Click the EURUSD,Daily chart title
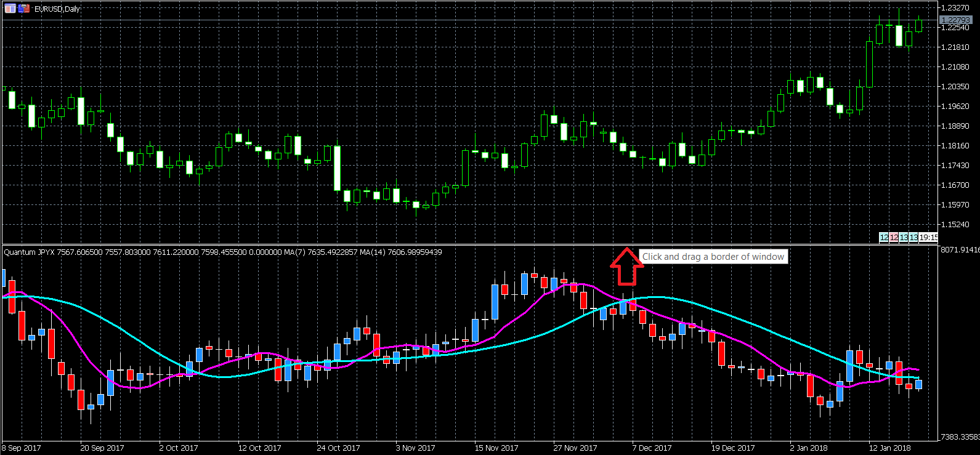 pyautogui.click(x=57, y=9)
